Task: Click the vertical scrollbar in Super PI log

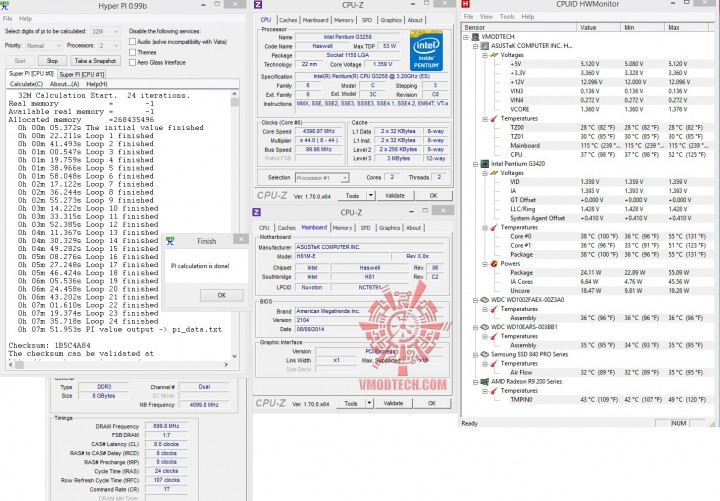Action: click(x=235, y=225)
